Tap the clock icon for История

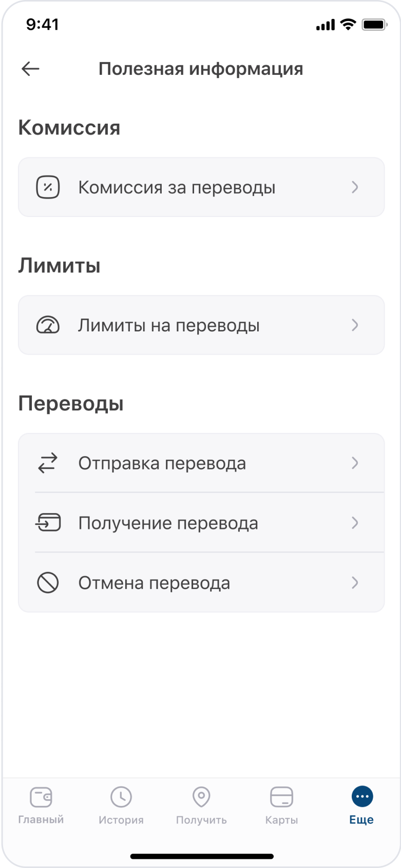(121, 797)
